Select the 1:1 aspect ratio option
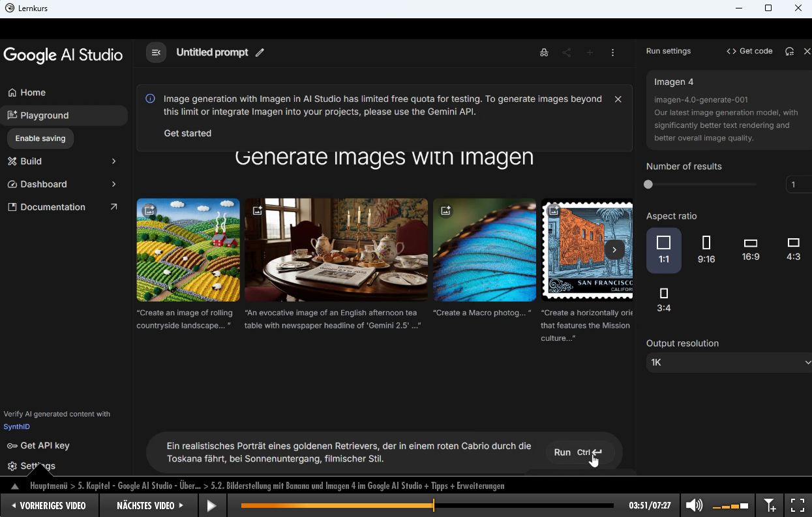Screen dimensions: 812x517 (x=663, y=250)
